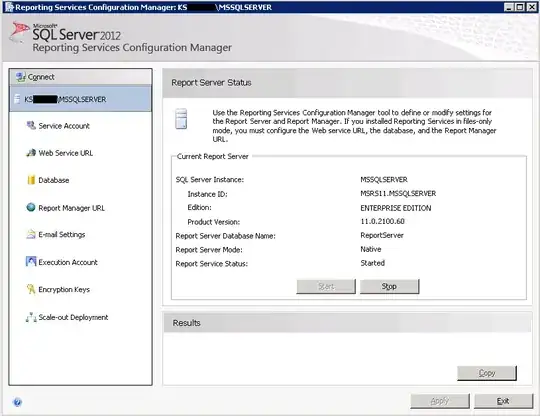Click the Copy button in Results
Image resolution: width=540 pixels, height=416 pixels.
[x=487, y=373]
